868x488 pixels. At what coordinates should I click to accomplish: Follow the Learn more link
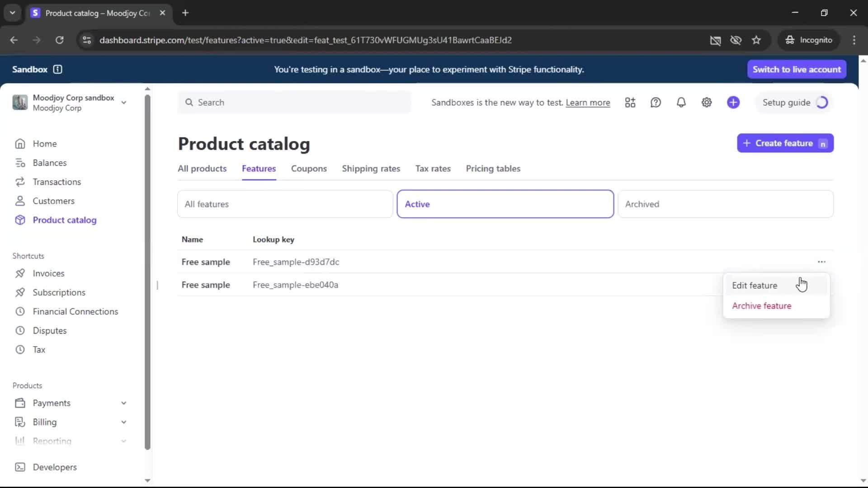click(588, 103)
